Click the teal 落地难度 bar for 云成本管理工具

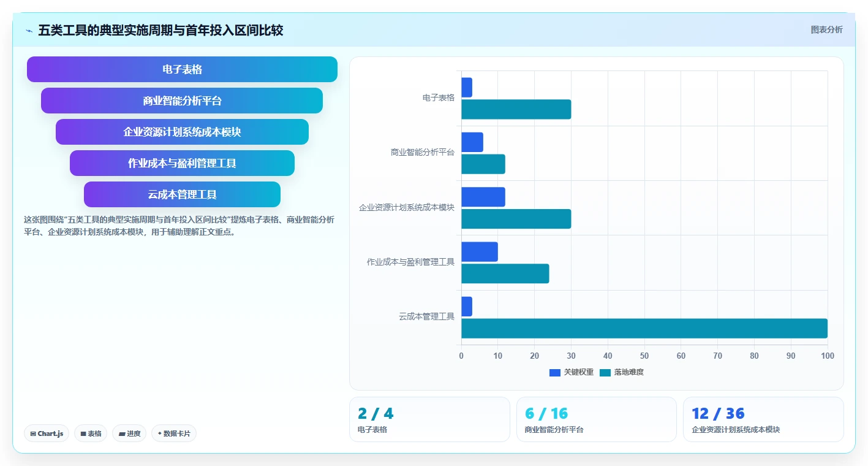pyautogui.click(x=644, y=328)
